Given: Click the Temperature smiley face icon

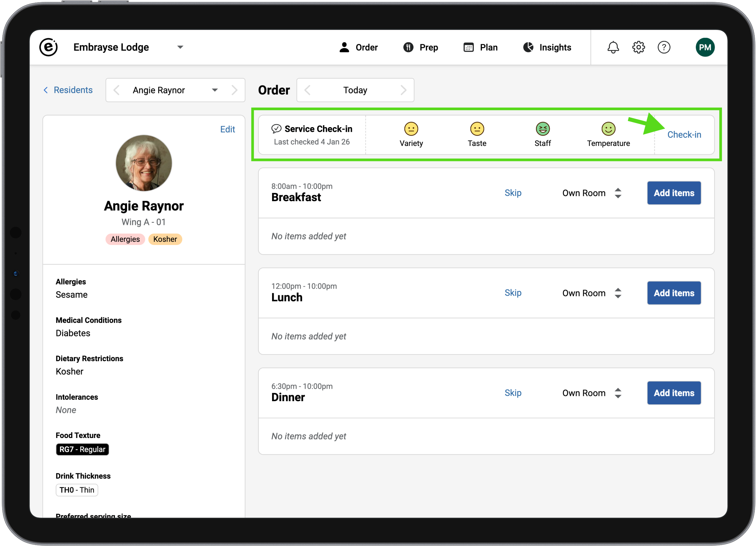Looking at the screenshot, I should coord(608,129).
